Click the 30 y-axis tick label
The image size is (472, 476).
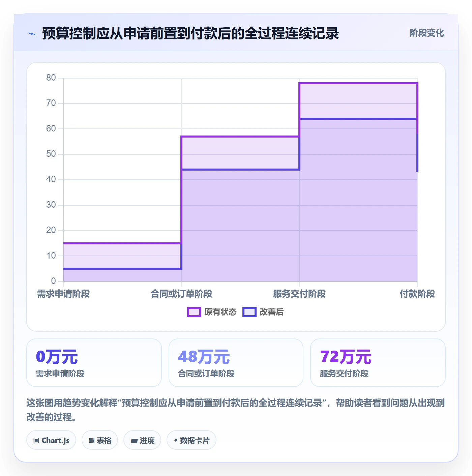51,205
